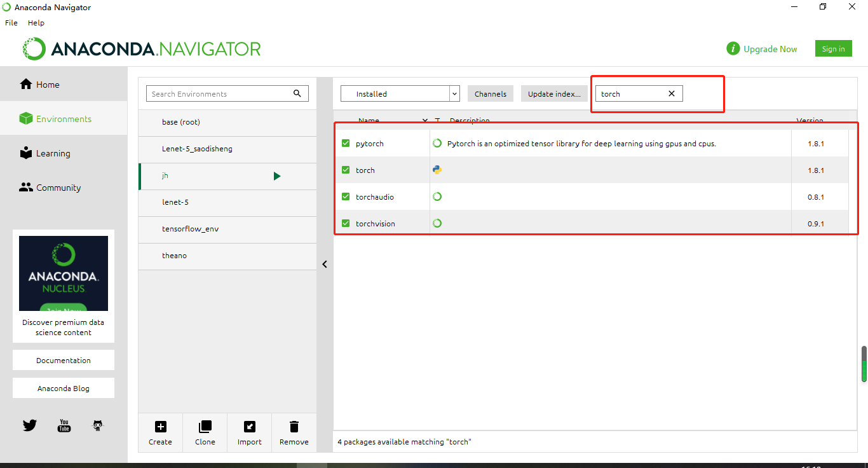This screenshot has height=468, width=868.
Task: Click Upgrade Now link
Action: (770, 49)
